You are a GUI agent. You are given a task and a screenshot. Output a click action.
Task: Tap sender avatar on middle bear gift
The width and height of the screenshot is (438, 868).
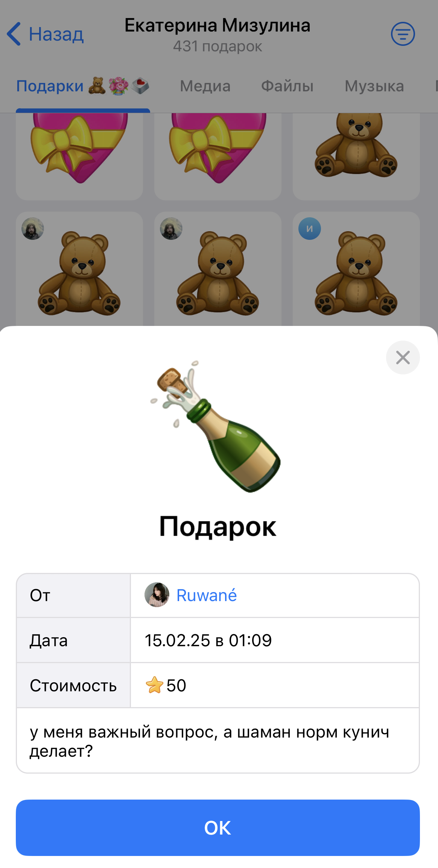point(171,229)
